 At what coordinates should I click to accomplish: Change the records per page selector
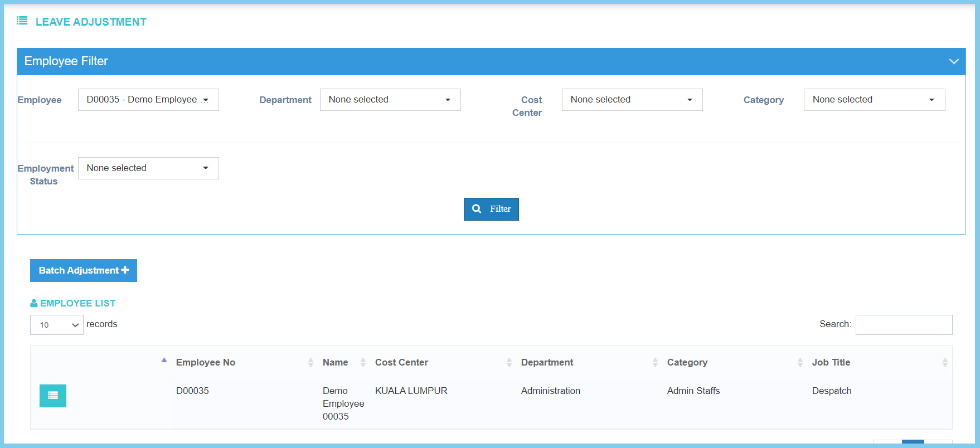click(x=57, y=325)
